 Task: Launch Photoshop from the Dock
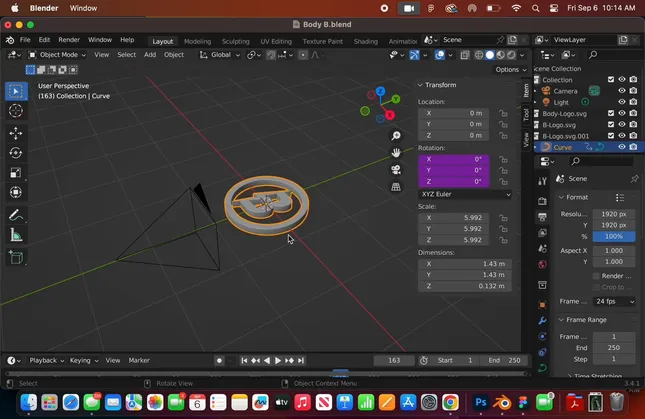[480, 402]
